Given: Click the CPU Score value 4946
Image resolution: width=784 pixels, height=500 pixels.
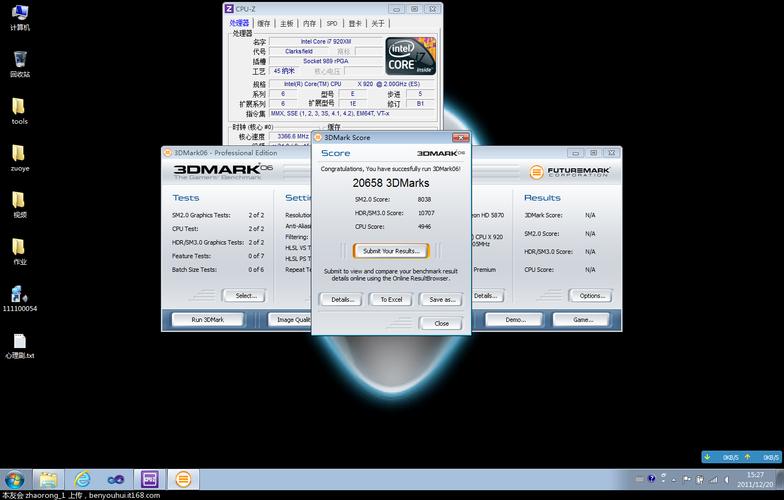Looking at the screenshot, I should (424, 226).
